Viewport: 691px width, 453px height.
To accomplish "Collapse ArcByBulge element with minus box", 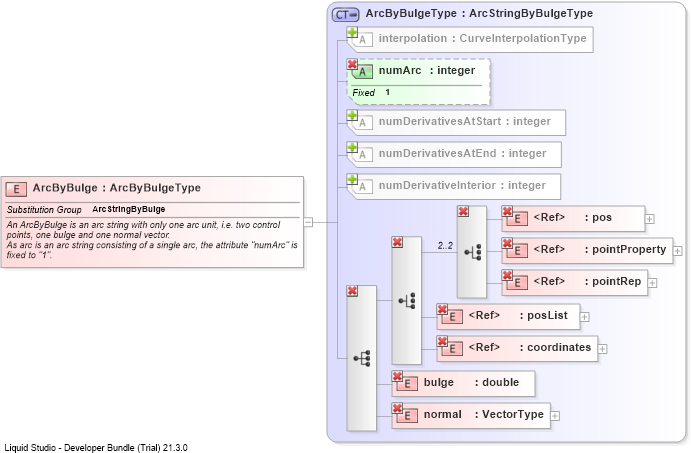I will pyautogui.click(x=308, y=222).
